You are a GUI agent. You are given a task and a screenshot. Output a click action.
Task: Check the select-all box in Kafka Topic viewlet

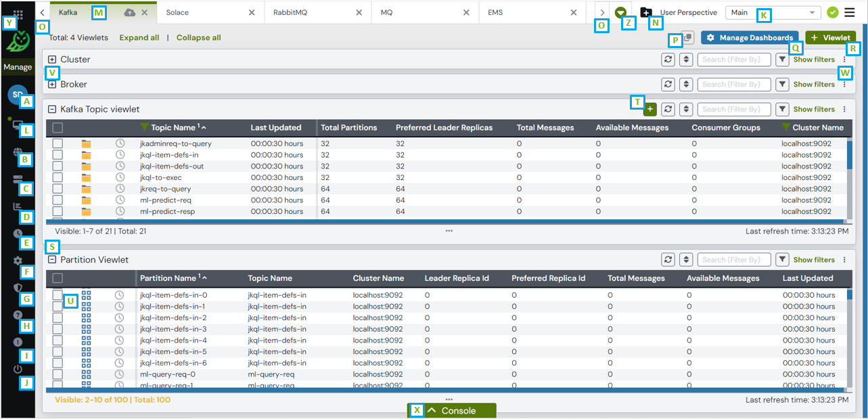[58, 127]
